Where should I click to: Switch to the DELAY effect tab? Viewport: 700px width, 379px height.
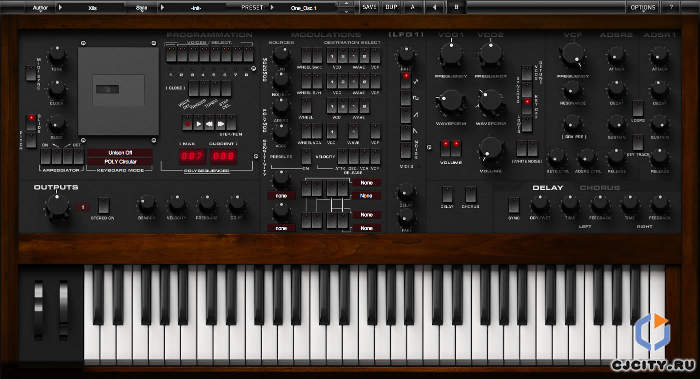(548, 188)
